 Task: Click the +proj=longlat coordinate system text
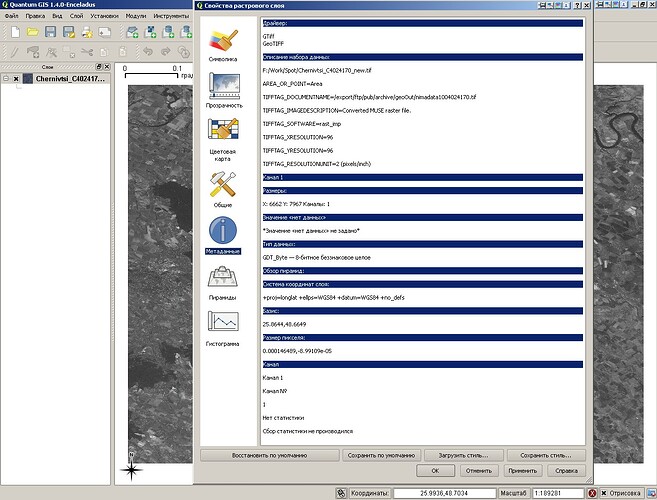(x=334, y=298)
